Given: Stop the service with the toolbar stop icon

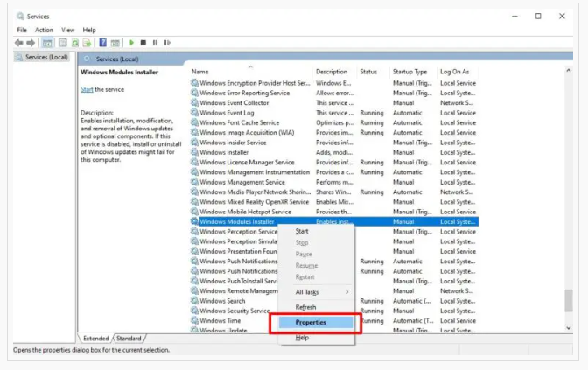Looking at the screenshot, I should tap(143, 43).
